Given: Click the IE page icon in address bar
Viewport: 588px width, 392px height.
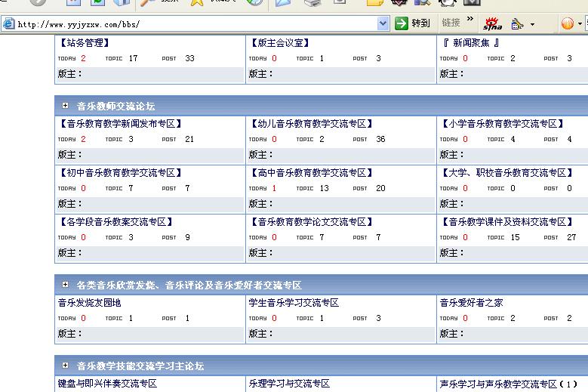Looking at the screenshot, I should click(8, 24).
